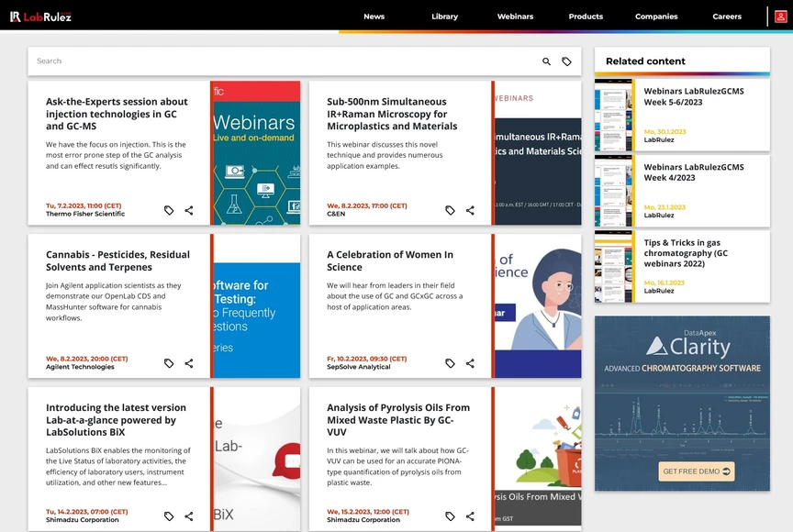Click the Lab-at-a-glance BiX banner image
The image size is (793, 532).
click(x=256, y=459)
